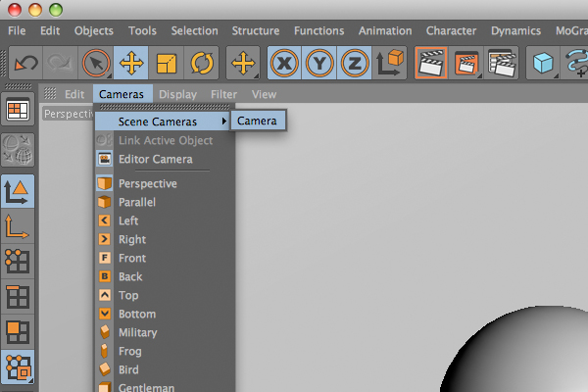Open the Selection menu

[195, 30]
